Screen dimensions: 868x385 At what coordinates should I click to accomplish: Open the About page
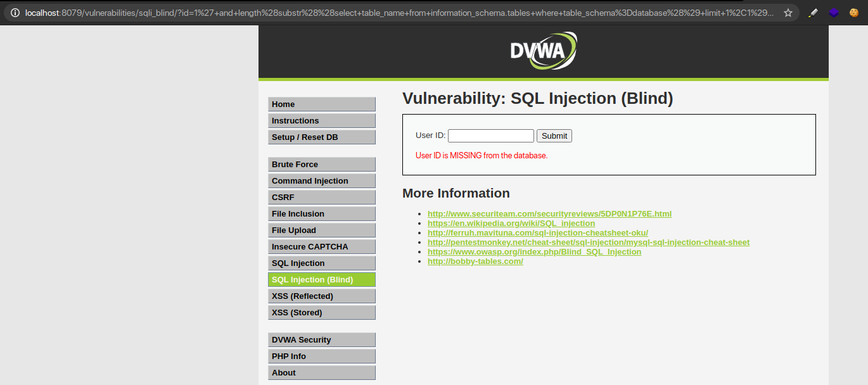tap(322, 373)
